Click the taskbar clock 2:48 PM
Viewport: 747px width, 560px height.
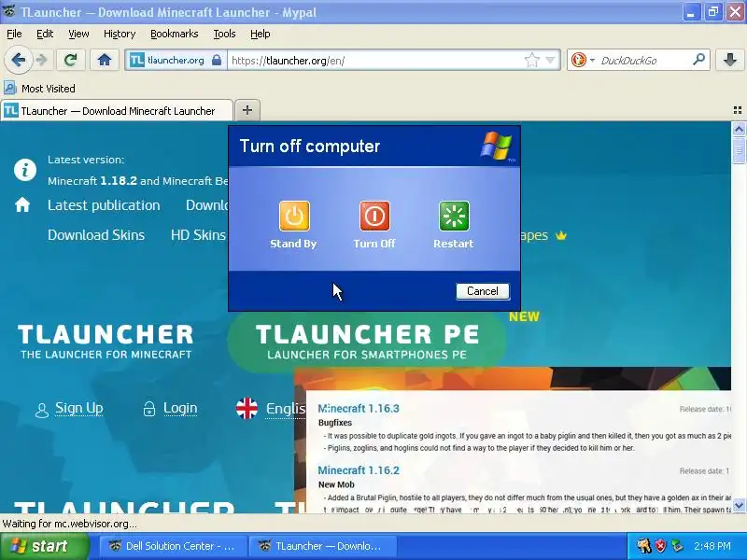click(x=712, y=546)
